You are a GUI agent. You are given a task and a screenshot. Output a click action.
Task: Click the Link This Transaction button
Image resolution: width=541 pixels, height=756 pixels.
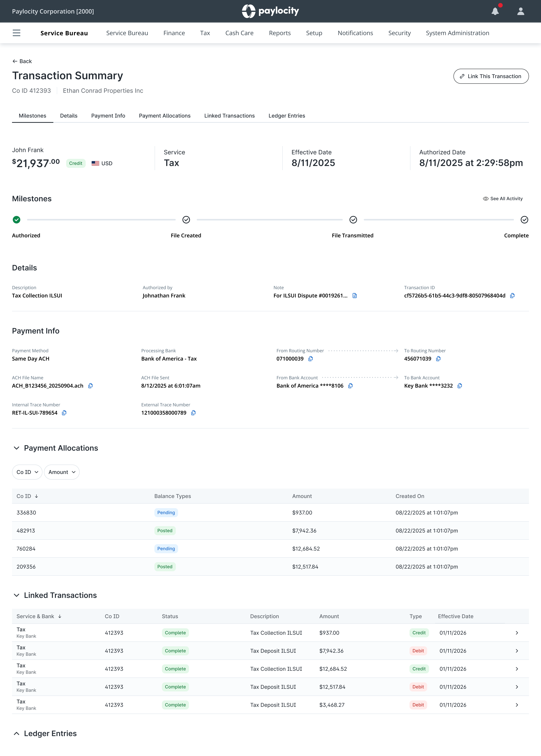tap(491, 76)
